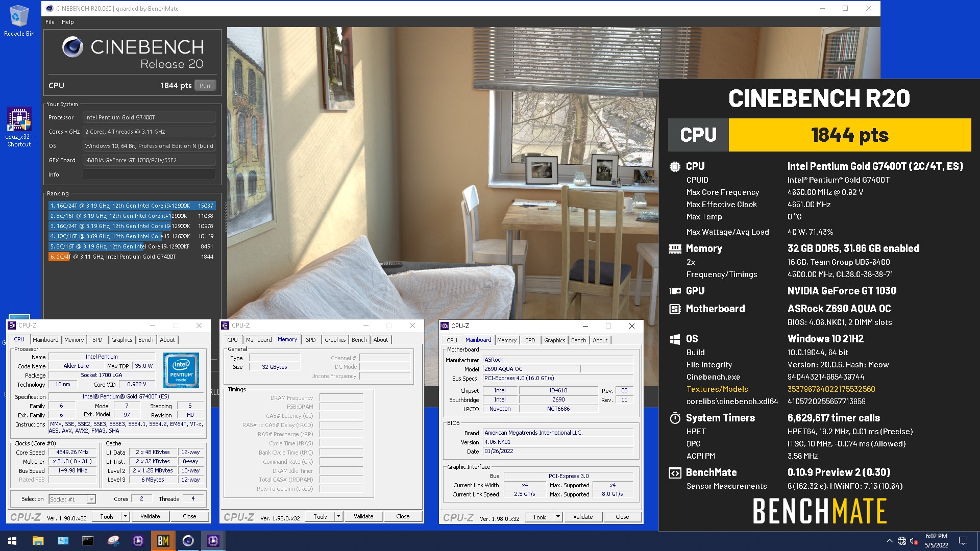
Task: Click the Cinebench logo in the left panel
Action: pos(73,47)
